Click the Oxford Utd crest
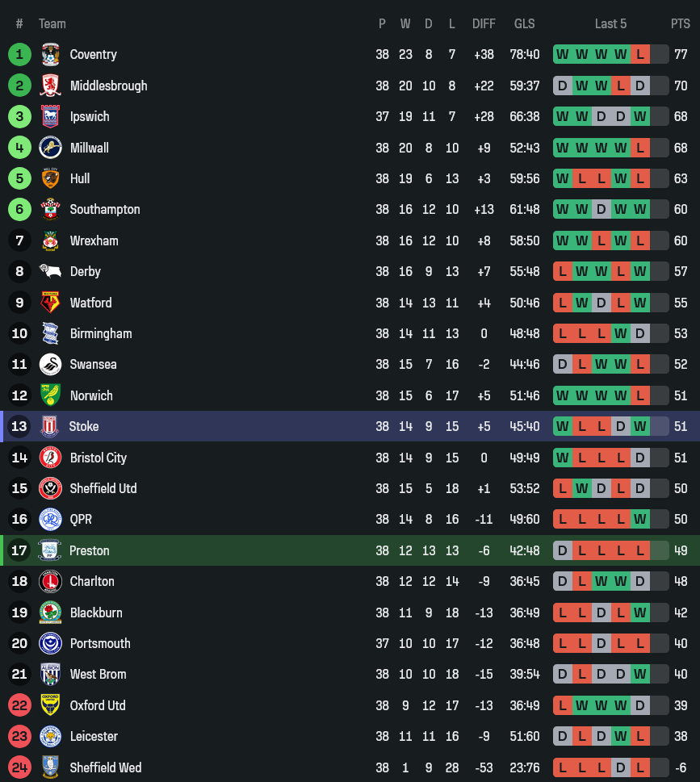Screen dimensions: 700x782 [x=50, y=705]
